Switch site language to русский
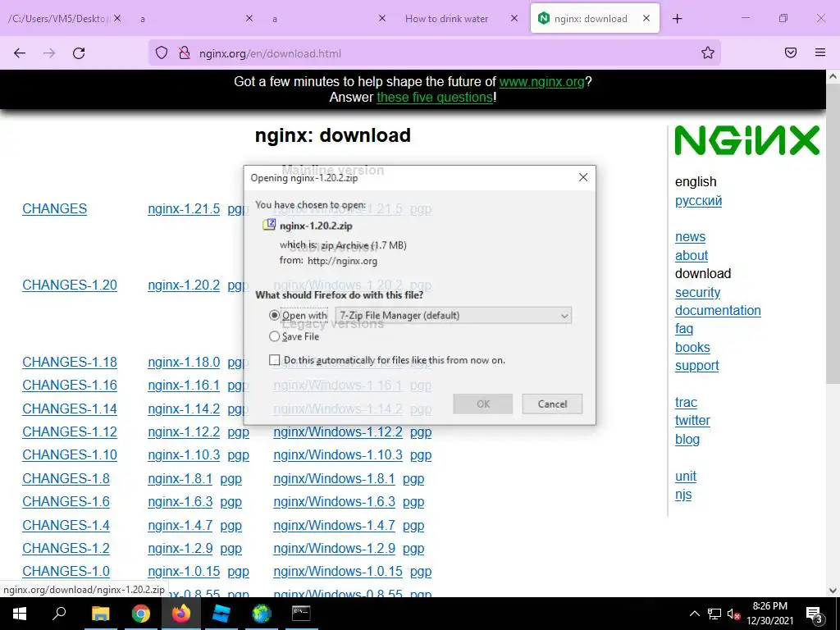Viewport: 840px width, 630px height. click(699, 201)
